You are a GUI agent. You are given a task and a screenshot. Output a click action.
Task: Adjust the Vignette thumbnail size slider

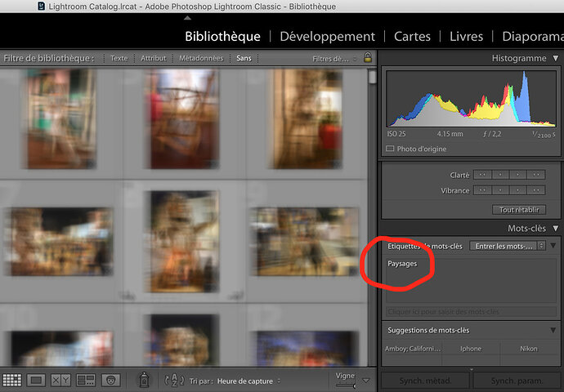pyautogui.click(x=346, y=386)
